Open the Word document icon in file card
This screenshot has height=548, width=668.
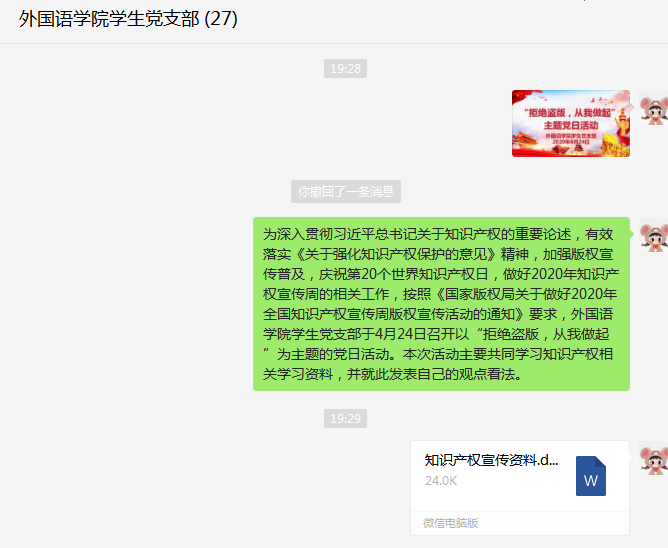pyautogui.click(x=590, y=476)
